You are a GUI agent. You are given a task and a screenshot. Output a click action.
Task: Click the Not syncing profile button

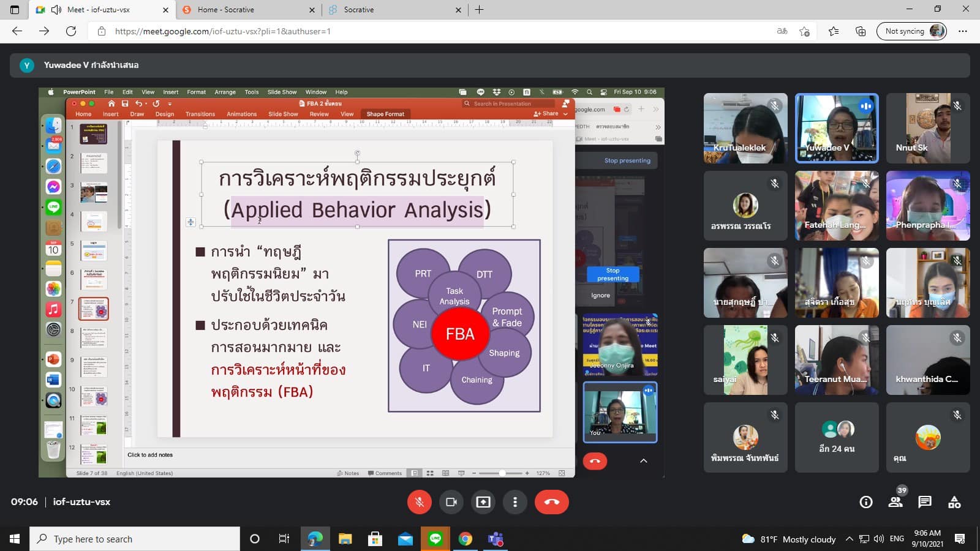911,31
